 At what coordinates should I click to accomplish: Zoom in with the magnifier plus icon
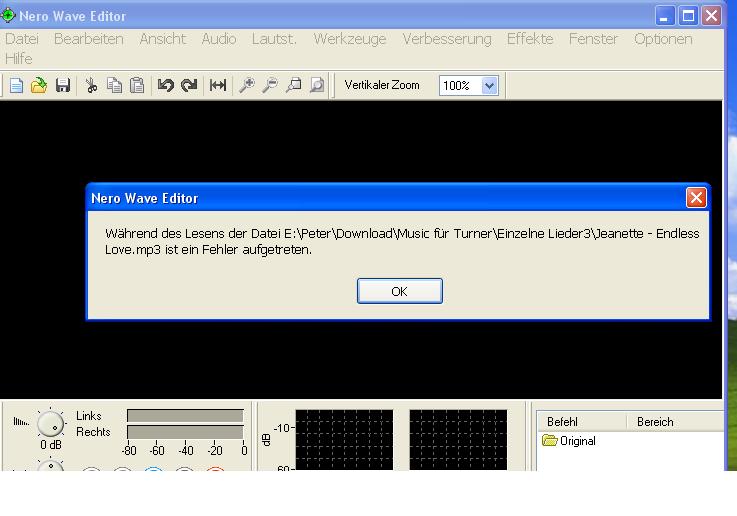[247, 86]
